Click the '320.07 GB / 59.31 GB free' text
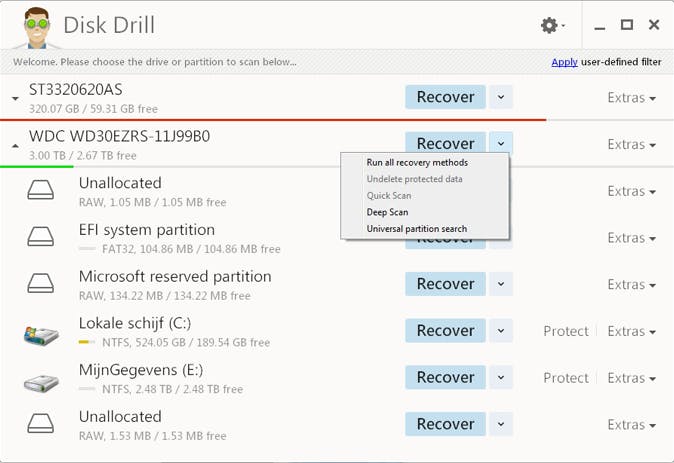Screen dimensions: 674x463 click(93, 109)
